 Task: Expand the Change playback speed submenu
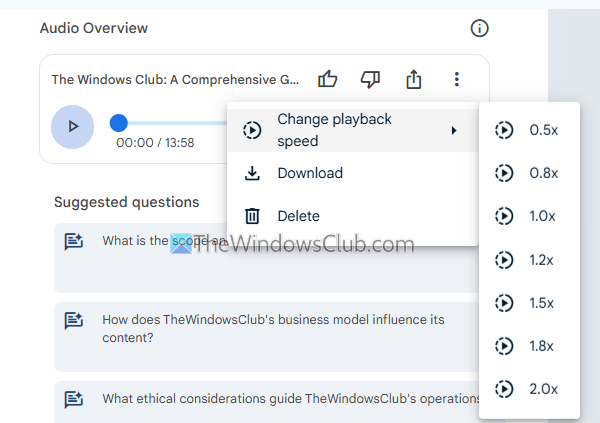[x=352, y=130]
